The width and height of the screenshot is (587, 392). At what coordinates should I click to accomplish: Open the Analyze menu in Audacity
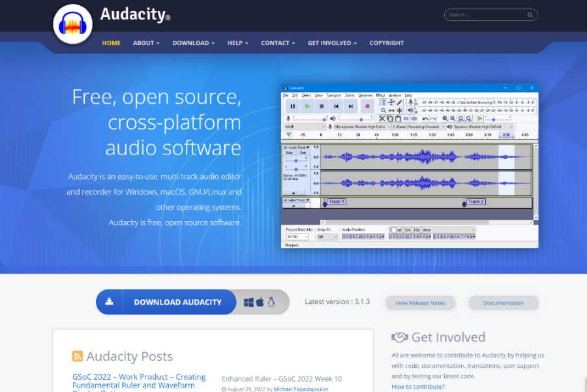click(395, 95)
